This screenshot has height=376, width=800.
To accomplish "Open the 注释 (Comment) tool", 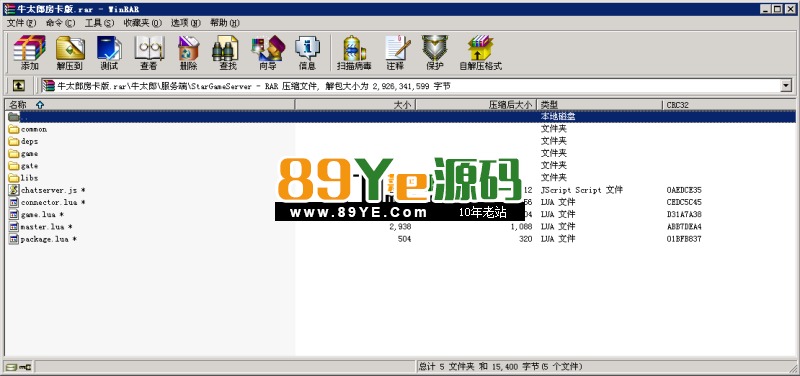I will point(395,53).
